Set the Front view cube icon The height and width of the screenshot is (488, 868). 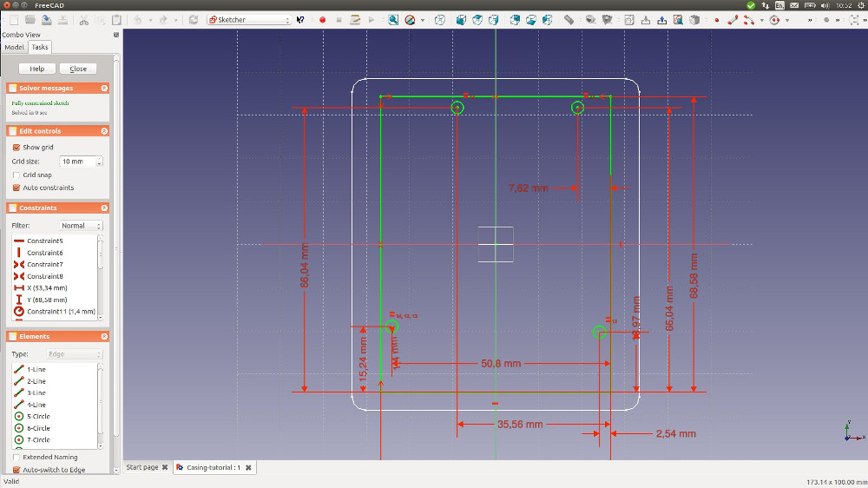(x=461, y=20)
